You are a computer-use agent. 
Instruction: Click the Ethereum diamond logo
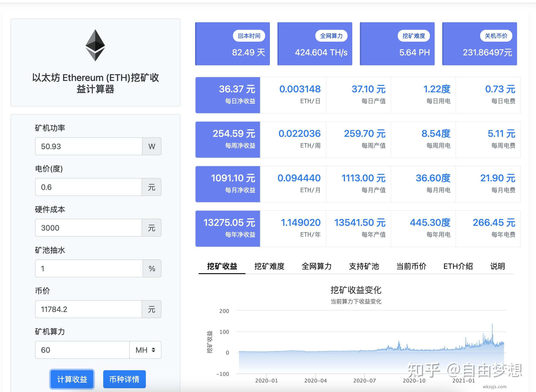95,45
